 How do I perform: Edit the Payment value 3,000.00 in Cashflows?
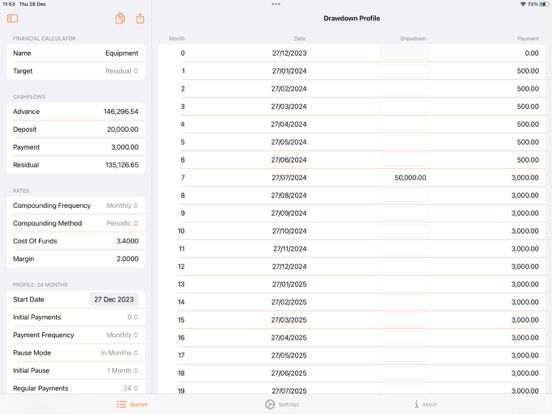coord(125,147)
